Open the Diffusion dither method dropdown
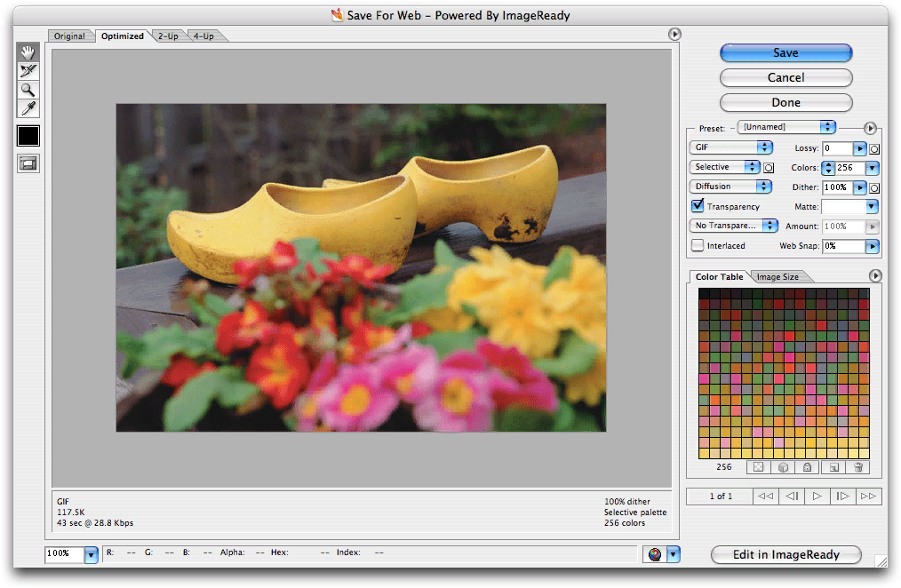This screenshot has height=588, width=901. 731,187
